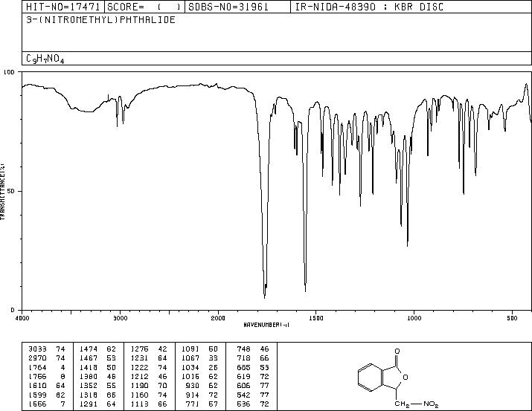Click the 1500 tick label on wavenumber axis
The height and width of the screenshot is (411, 532).
click(x=316, y=318)
